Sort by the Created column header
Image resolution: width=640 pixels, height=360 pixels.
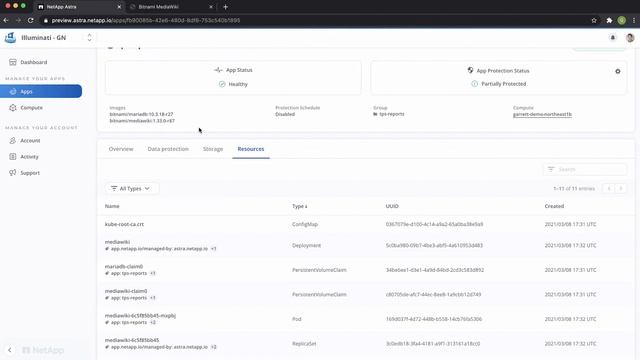(554, 206)
